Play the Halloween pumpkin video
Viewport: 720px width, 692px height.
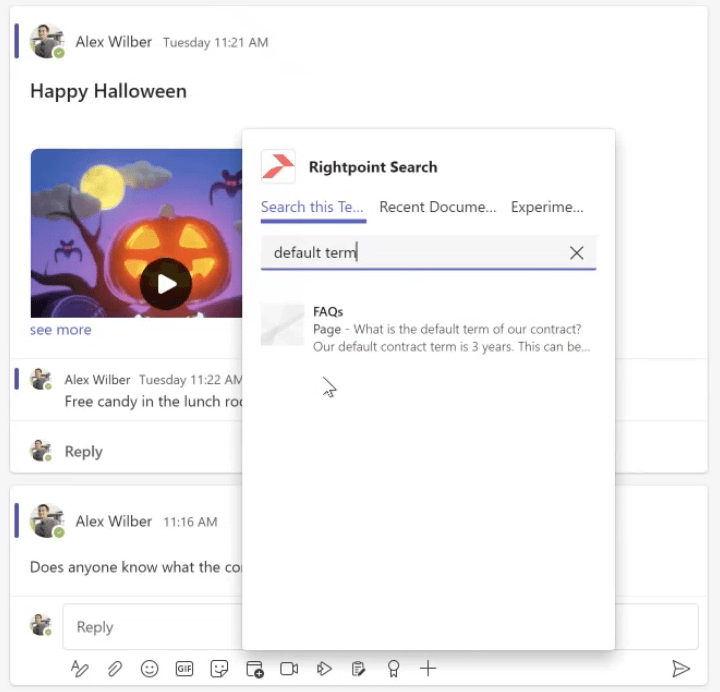pos(165,284)
